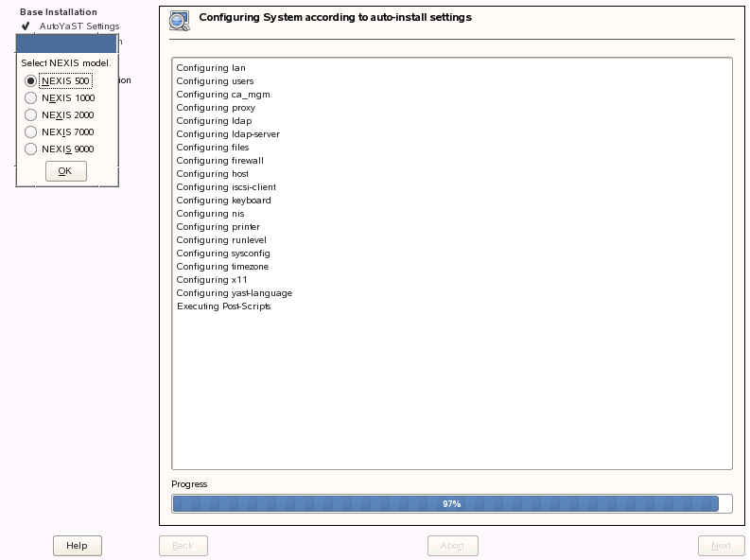This screenshot has height=560, width=750.
Task: Open the Help button
Action: [78, 546]
